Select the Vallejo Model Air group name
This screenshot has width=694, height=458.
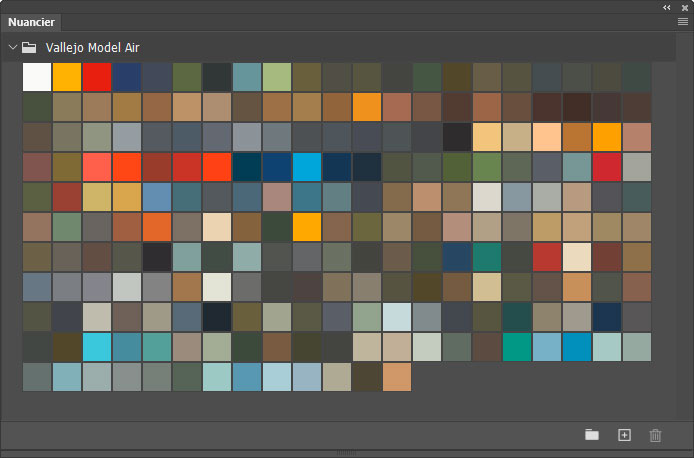pos(92,47)
